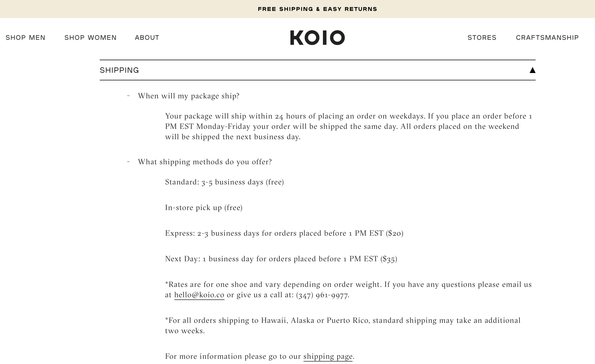Viewport: 595px width, 364px height.
Task: Click the SHIPPING section header label
Action: [119, 70]
